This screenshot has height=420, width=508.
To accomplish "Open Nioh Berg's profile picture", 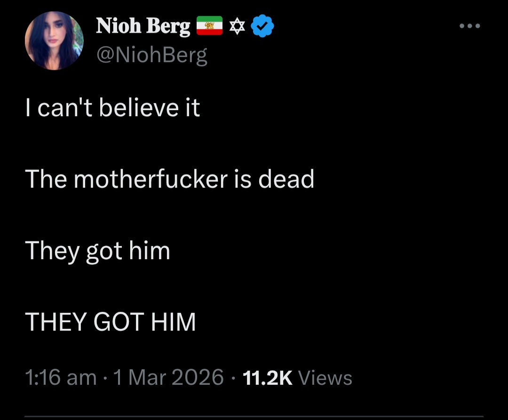I will click(x=54, y=41).
